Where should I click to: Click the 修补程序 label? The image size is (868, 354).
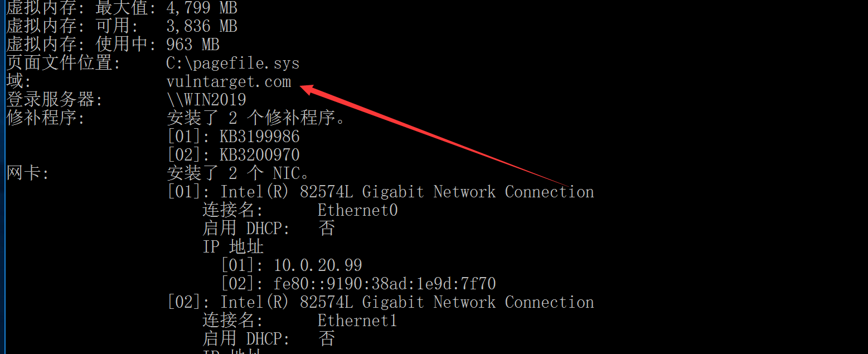[x=46, y=118]
